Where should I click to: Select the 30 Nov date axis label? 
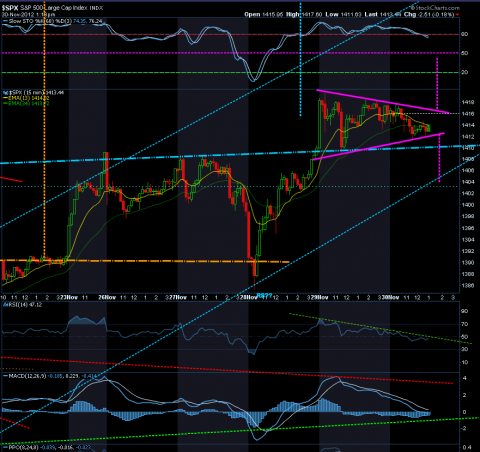[390, 297]
